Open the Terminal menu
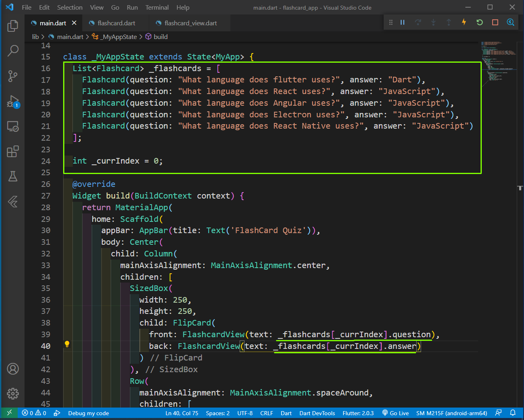Screen dimensions: 524x420 click(157, 7)
